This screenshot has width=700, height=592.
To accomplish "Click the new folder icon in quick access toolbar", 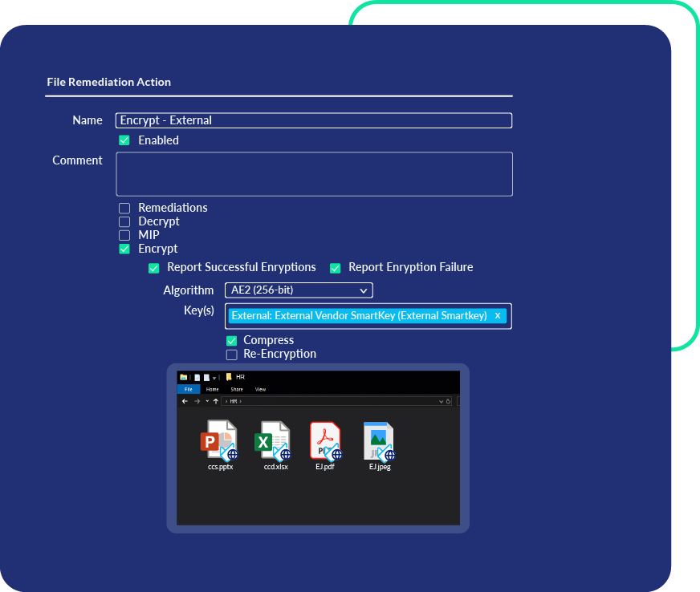I will (x=206, y=376).
